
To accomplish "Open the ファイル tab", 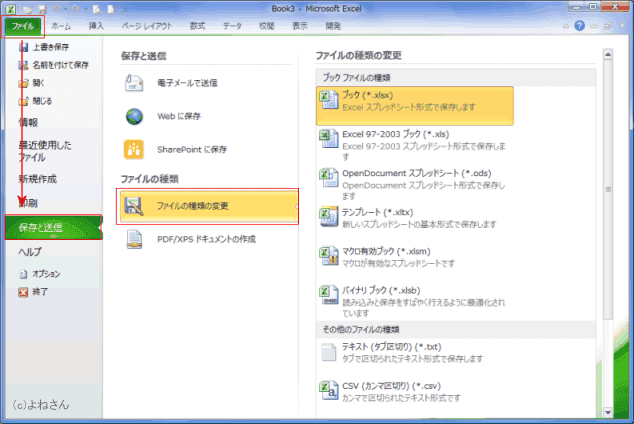I will coord(23,26).
